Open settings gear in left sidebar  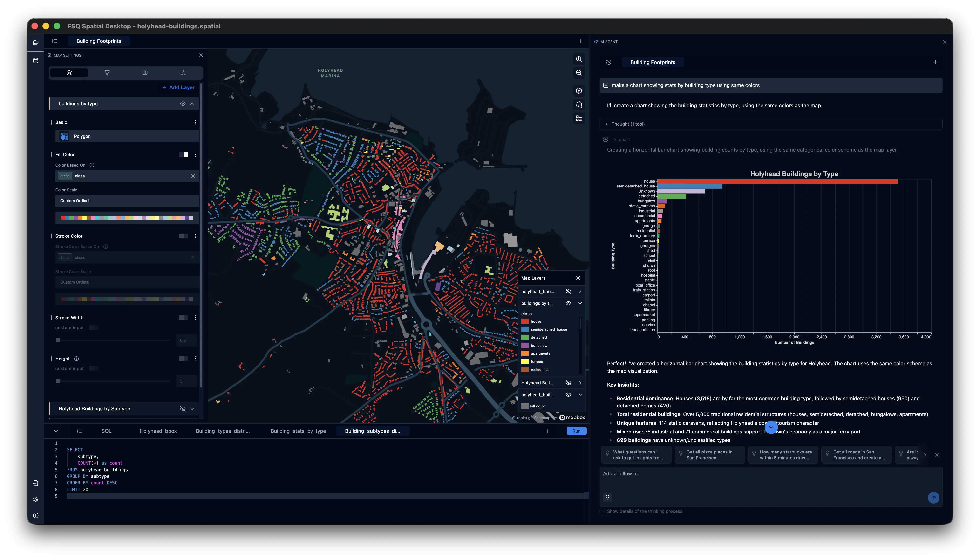coord(35,499)
